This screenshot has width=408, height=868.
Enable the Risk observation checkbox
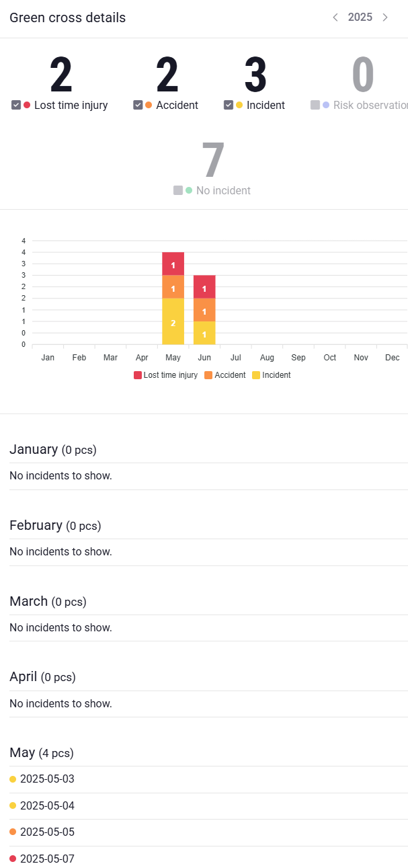click(315, 105)
